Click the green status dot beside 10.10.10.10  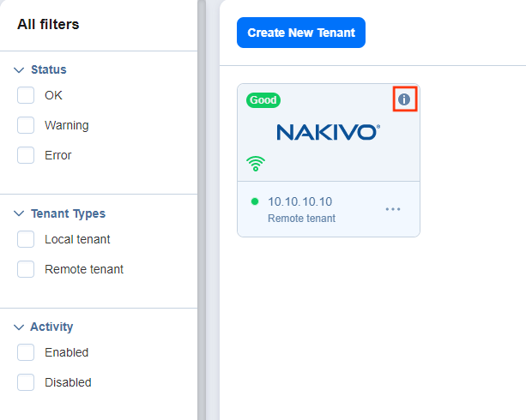point(255,201)
